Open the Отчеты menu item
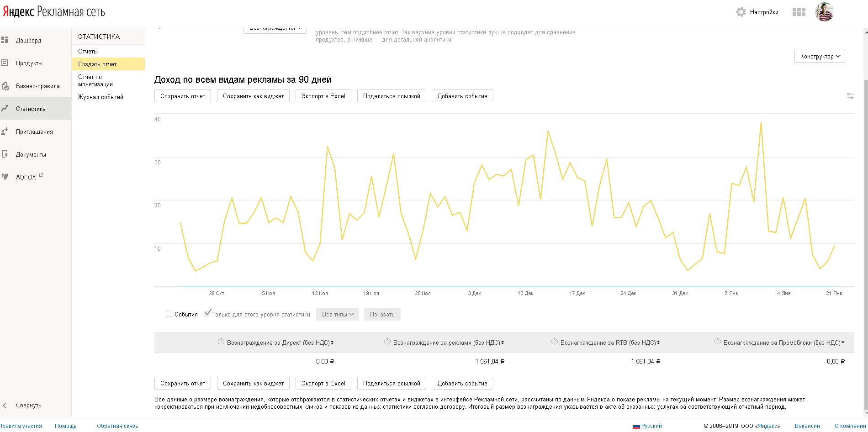Viewport: 868px width, 432px height. coord(88,51)
